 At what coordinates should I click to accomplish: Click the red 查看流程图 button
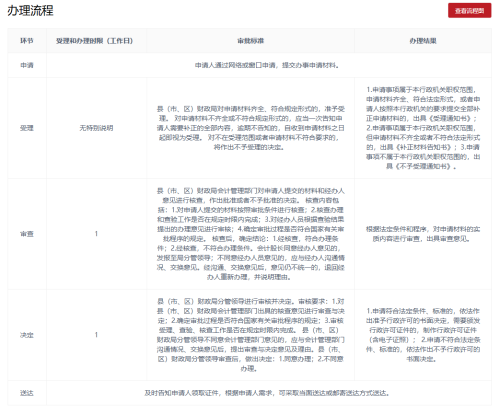pos(469,11)
